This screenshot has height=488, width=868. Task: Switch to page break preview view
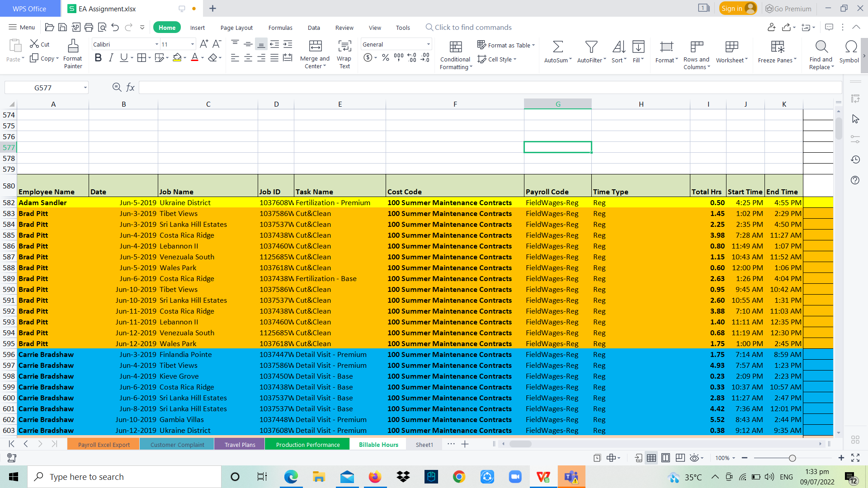coord(665,458)
